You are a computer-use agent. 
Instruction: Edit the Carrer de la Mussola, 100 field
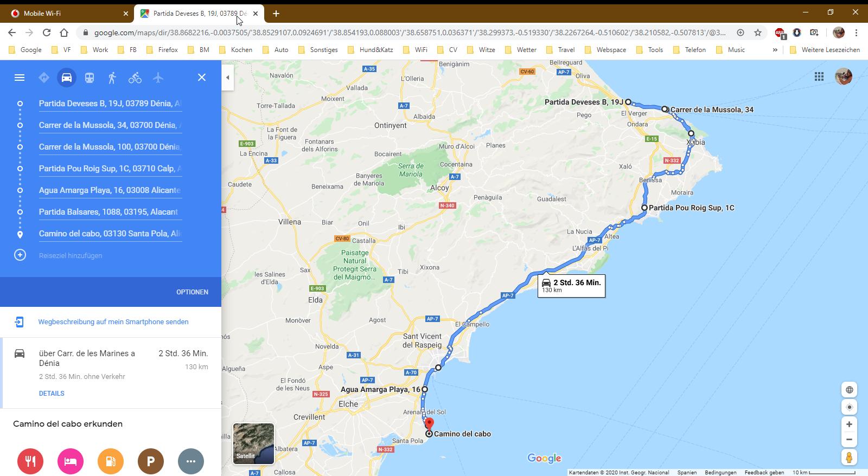[x=110, y=147]
